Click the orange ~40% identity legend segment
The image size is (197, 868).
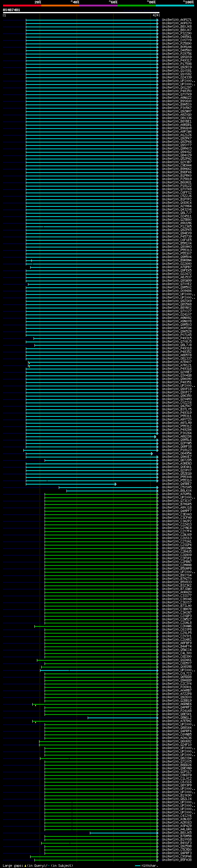click(x=60, y=6)
